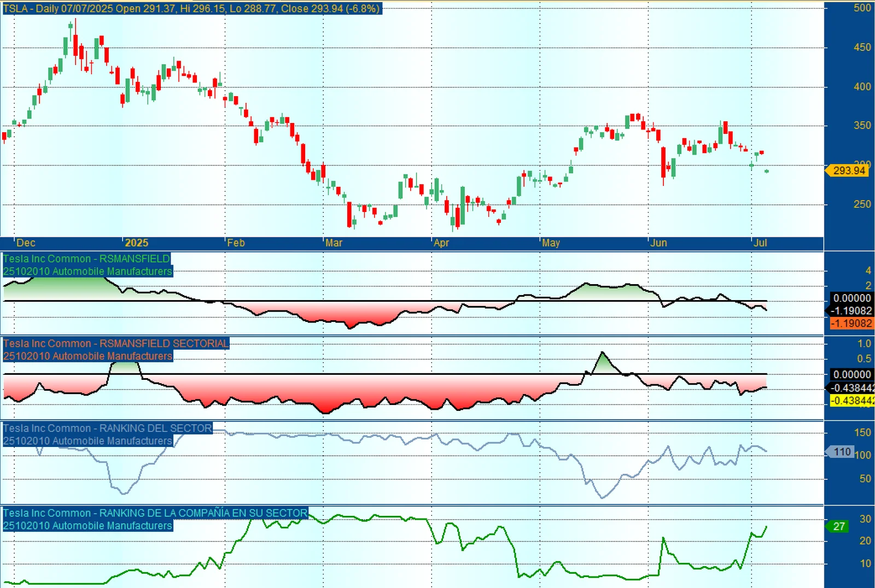Image resolution: width=875 pixels, height=588 pixels.
Task: Click the 450 price scale label
Action: (x=862, y=48)
